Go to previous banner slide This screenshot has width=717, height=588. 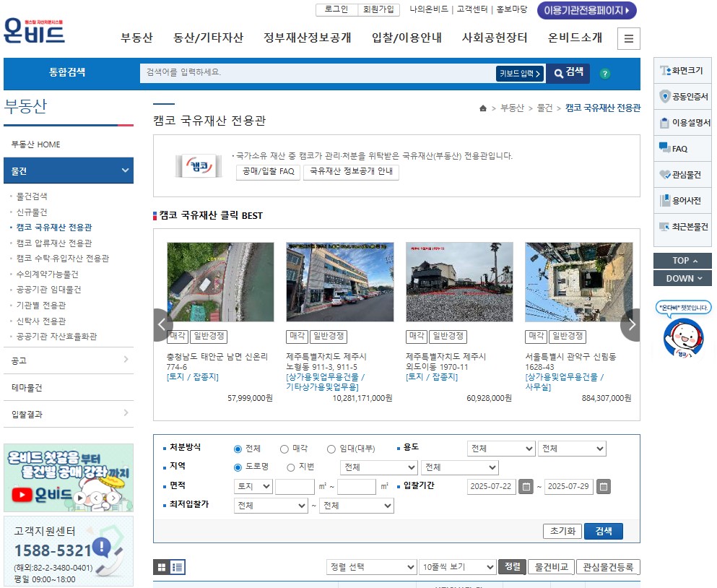pyautogui.click(x=96, y=498)
